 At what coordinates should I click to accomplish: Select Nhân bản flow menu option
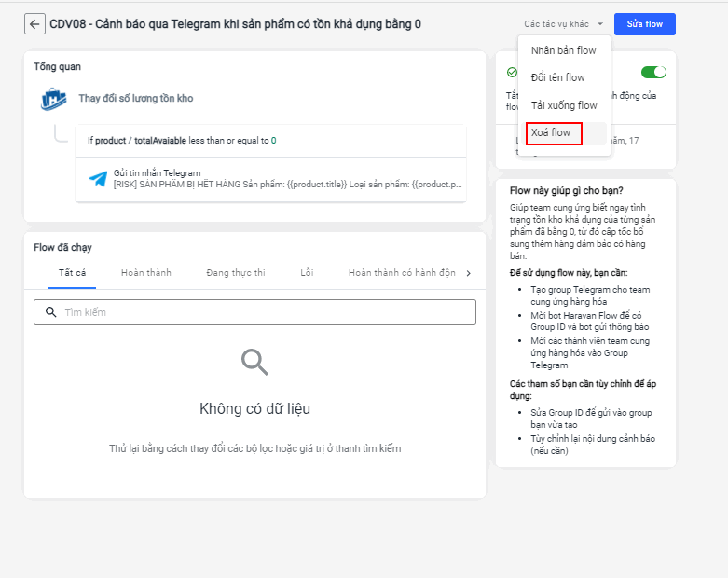coord(563,50)
